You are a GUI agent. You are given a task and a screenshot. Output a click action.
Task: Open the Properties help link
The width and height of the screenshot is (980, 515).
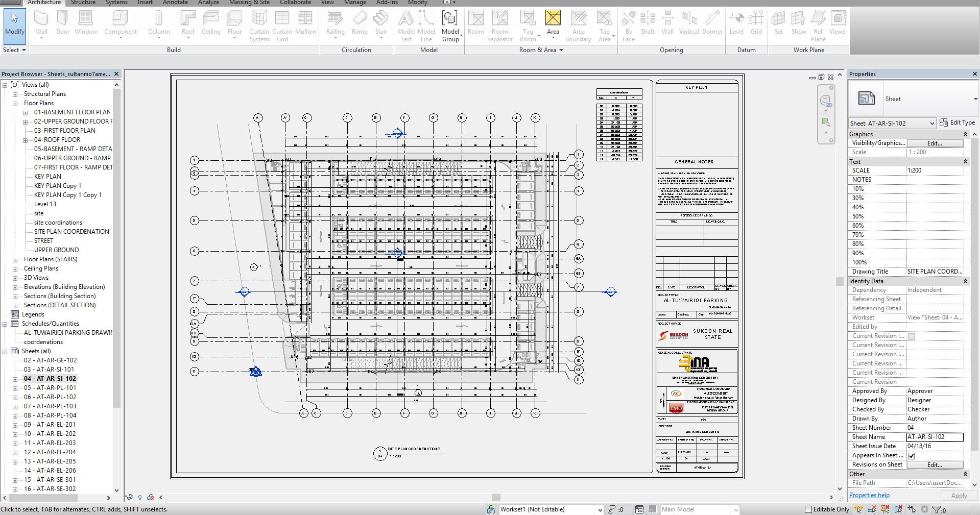pos(869,495)
